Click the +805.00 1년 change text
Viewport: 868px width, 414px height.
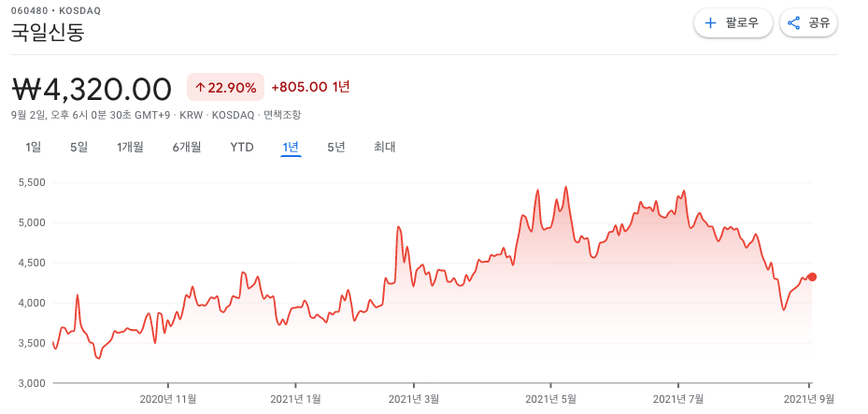click(310, 87)
